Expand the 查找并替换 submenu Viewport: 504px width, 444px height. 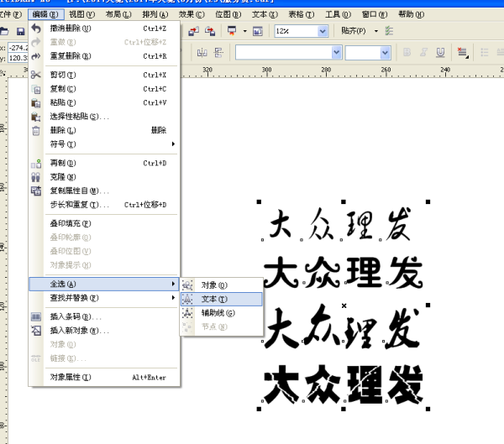(173, 298)
